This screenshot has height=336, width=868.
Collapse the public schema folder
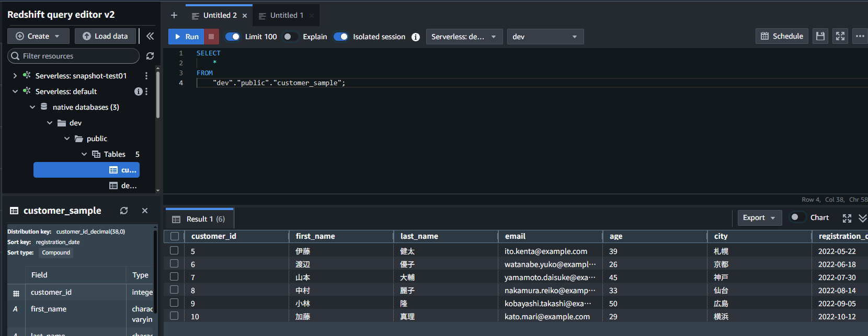(x=67, y=138)
